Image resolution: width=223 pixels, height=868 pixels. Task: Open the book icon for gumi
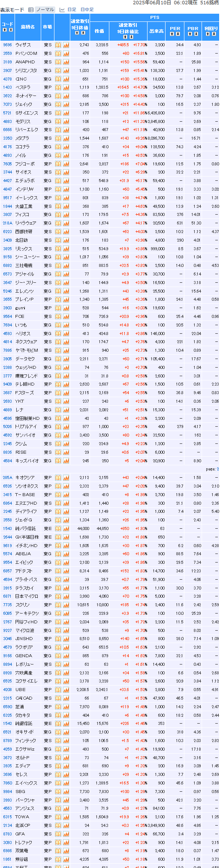click(x=58, y=308)
